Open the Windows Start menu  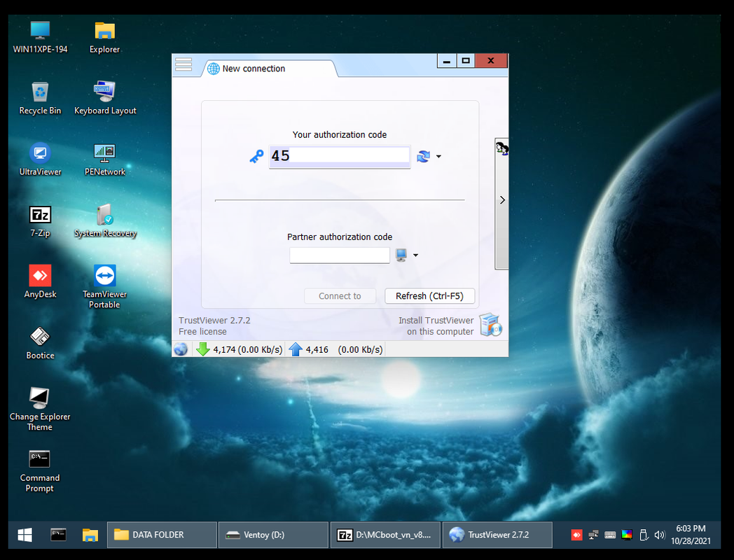click(25, 535)
